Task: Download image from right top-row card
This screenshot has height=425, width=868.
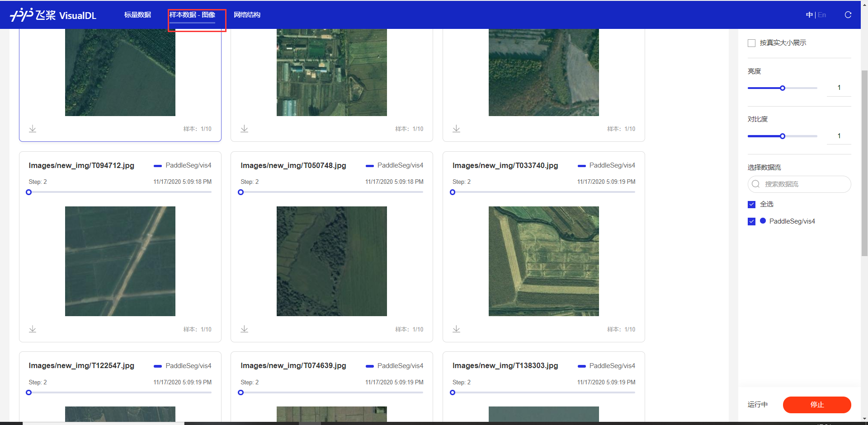Action: coord(457,129)
